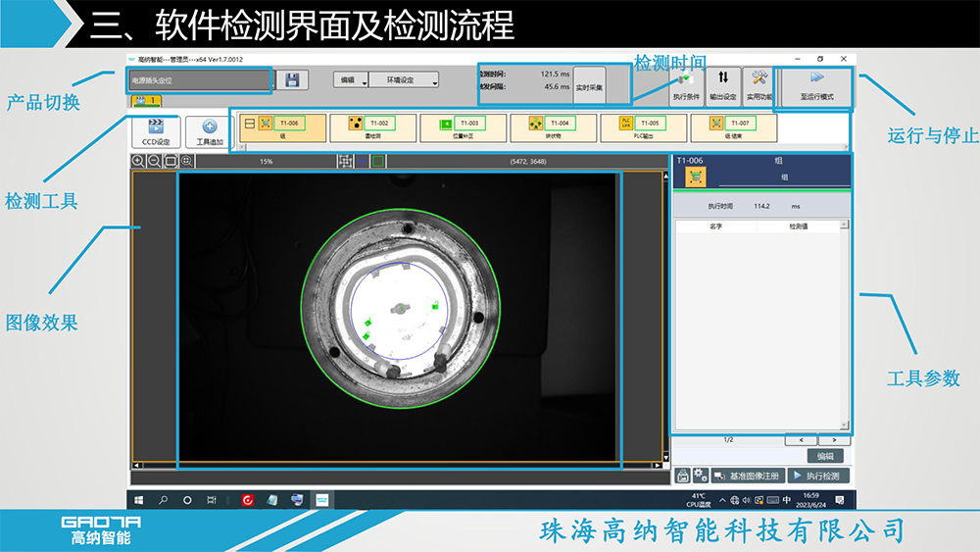Click the gears settings icon bottom right
This screenshot has height=552, width=980.
(x=700, y=476)
